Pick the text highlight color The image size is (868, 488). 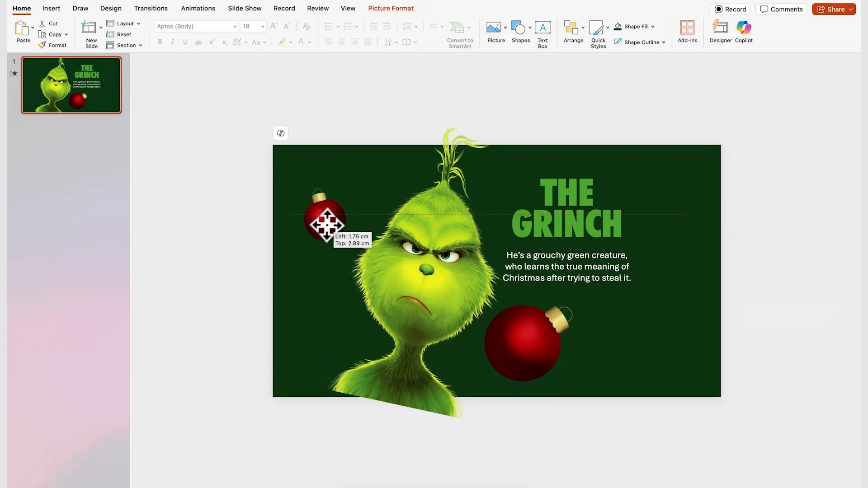[x=282, y=42]
